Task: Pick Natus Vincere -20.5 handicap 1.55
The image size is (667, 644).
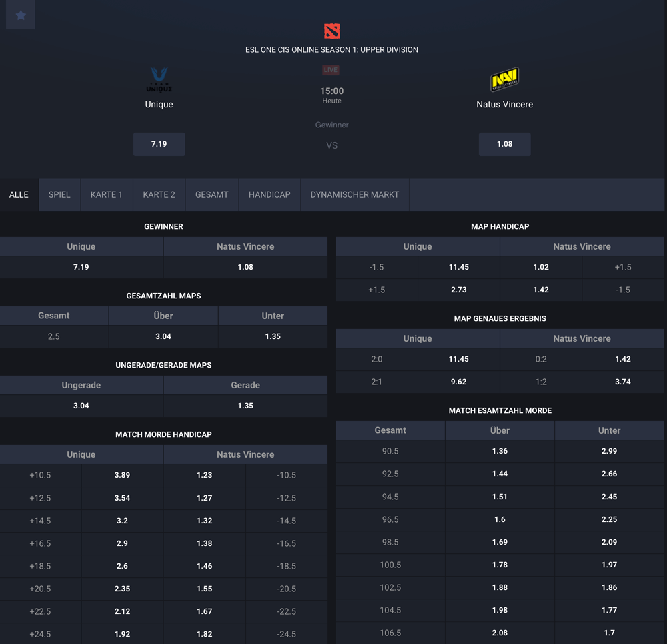Action: pos(205,588)
